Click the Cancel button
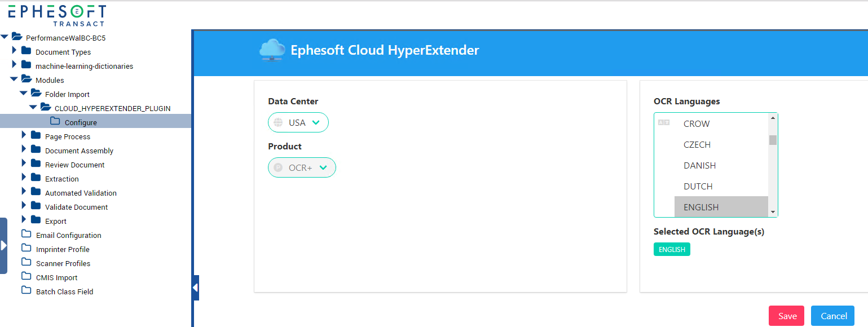Image resolution: width=868 pixels, height=327 pixels. (834, 316)
